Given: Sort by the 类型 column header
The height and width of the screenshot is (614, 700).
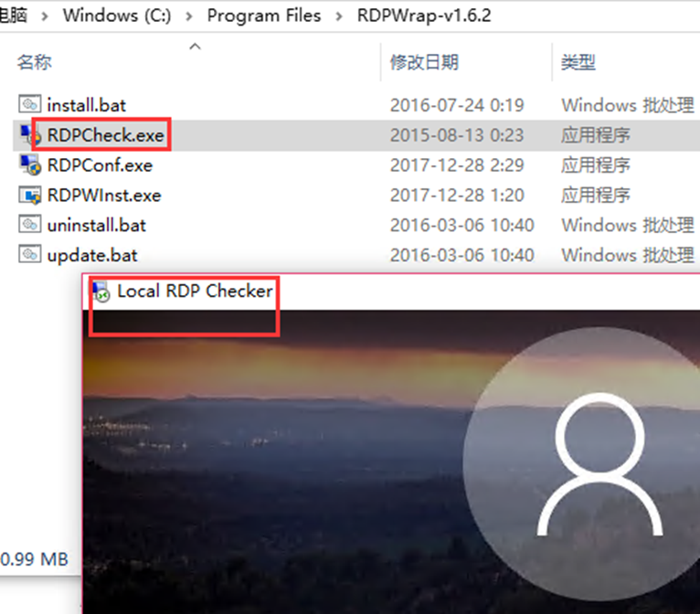Looking at the screenshot, I should 578,62.
